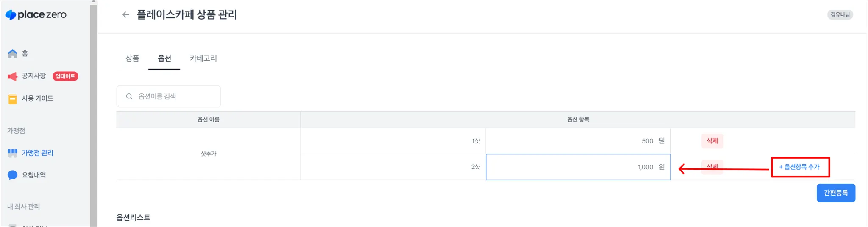Delete the 1샷 option with 삭제

click(x=712, y=141)
